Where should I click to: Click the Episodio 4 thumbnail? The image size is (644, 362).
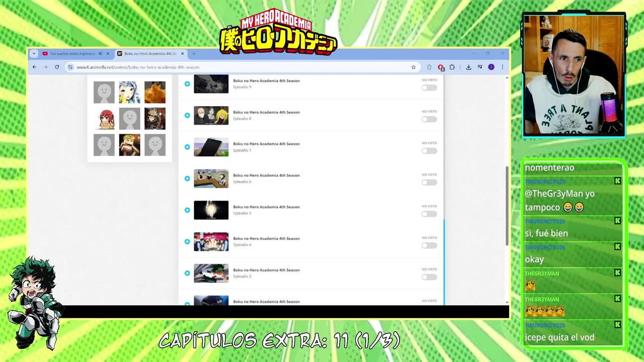pyautogui.click(x=211, y=242)
